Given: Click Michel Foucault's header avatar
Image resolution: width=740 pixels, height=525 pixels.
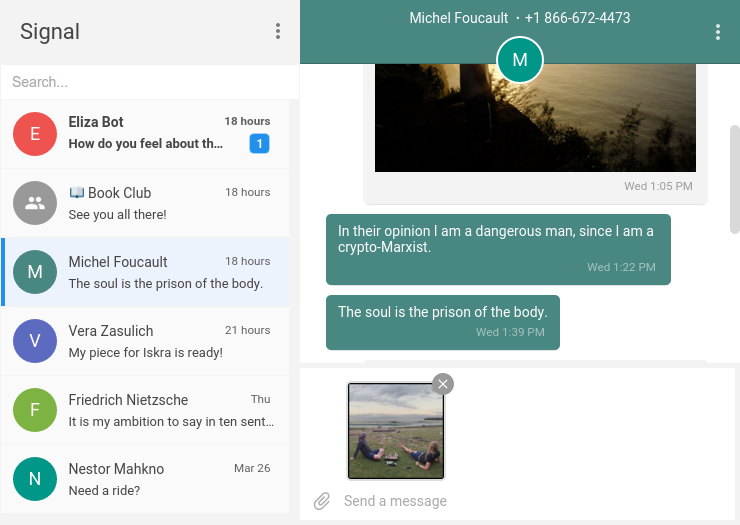Looking at the screenshot, I should click(519, 60).
